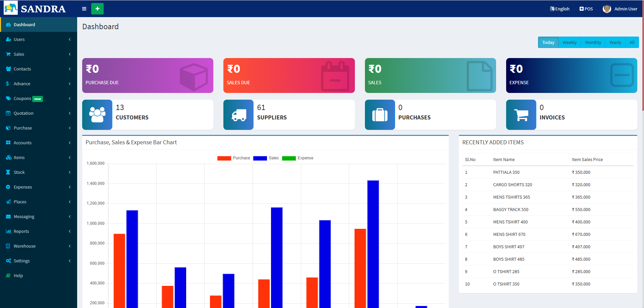The height and width of the screenshot is (308, 644).
Task: Click the Stock sidebar icon
Action: click(x=8, y=172)
